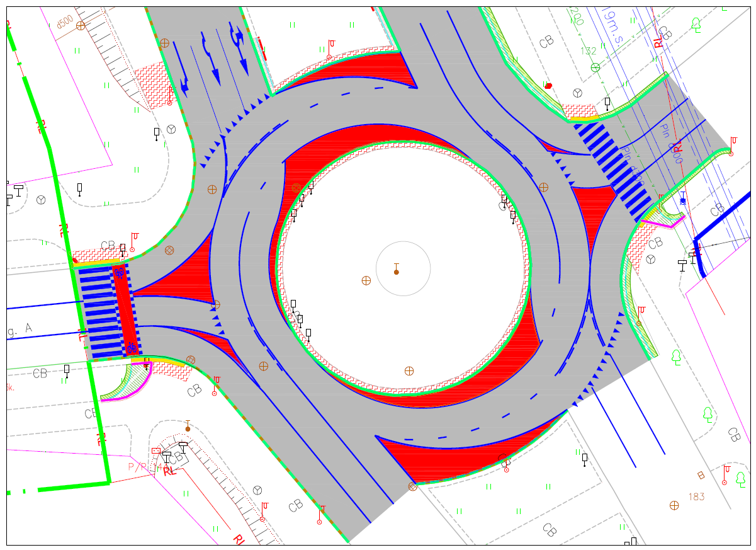Image resolution: width=756 pixels, height=550 pixels.
Task: Click the small orange square beside 183 label
Action: (701, 475)
